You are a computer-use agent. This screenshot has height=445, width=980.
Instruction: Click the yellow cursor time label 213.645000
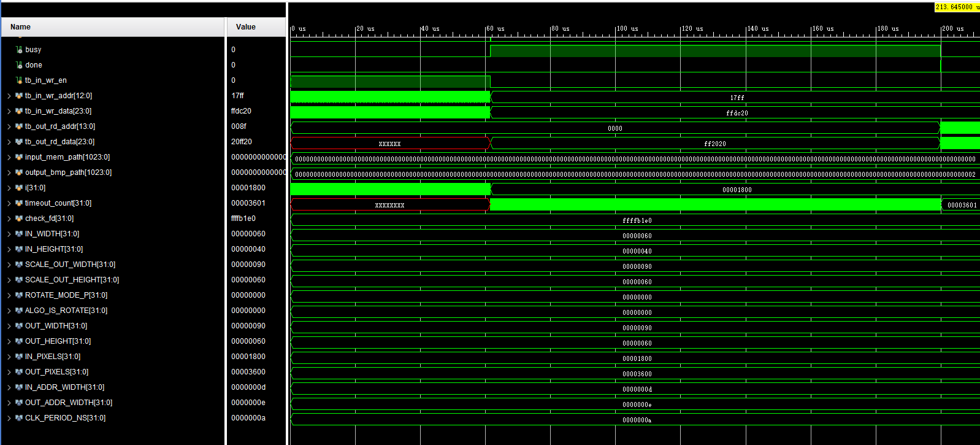957,7
